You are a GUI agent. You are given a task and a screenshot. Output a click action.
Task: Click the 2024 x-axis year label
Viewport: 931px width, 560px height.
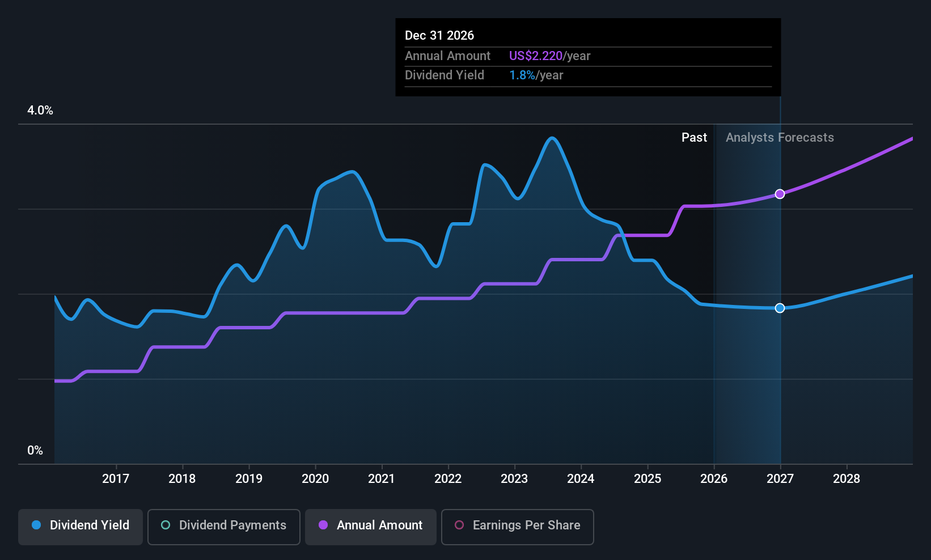pos(581,479)
